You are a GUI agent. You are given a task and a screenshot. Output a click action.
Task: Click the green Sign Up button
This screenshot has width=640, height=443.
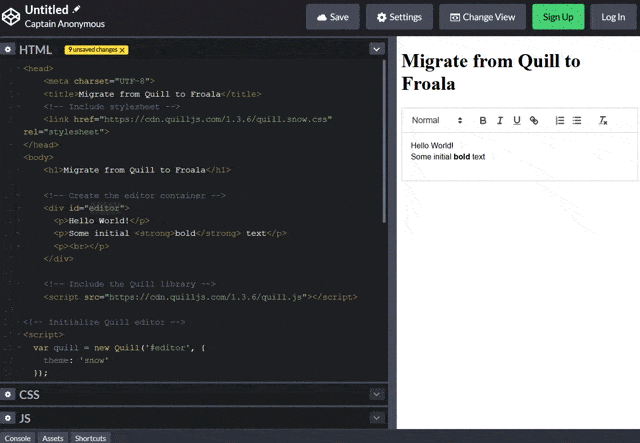click(x=558, y=17)
